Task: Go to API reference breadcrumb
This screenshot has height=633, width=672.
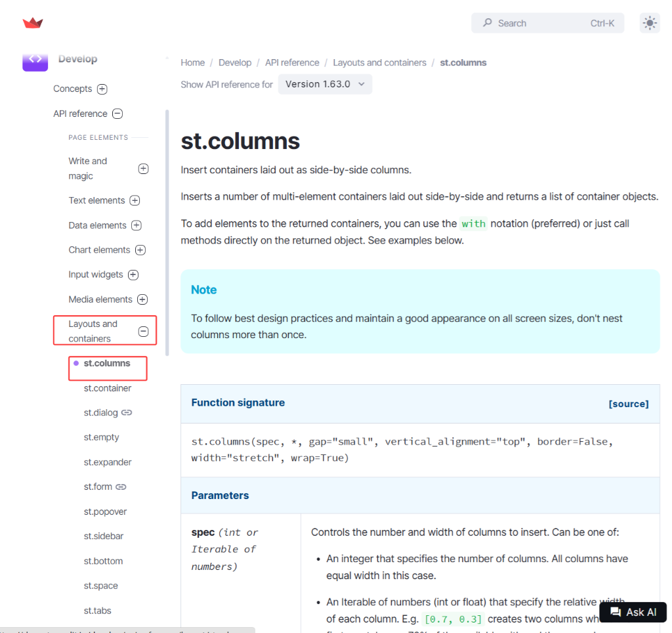Action: click(292, 62)
